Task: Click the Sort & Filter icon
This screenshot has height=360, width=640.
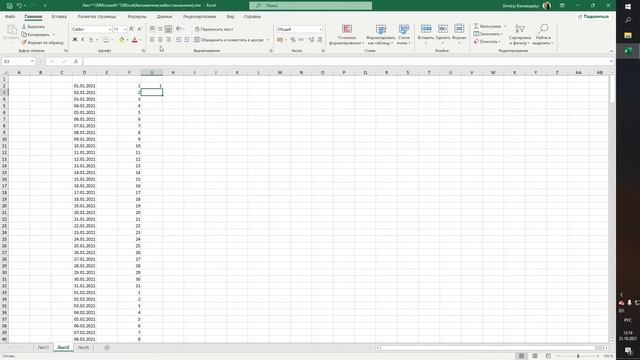Action: coord(520,29)
